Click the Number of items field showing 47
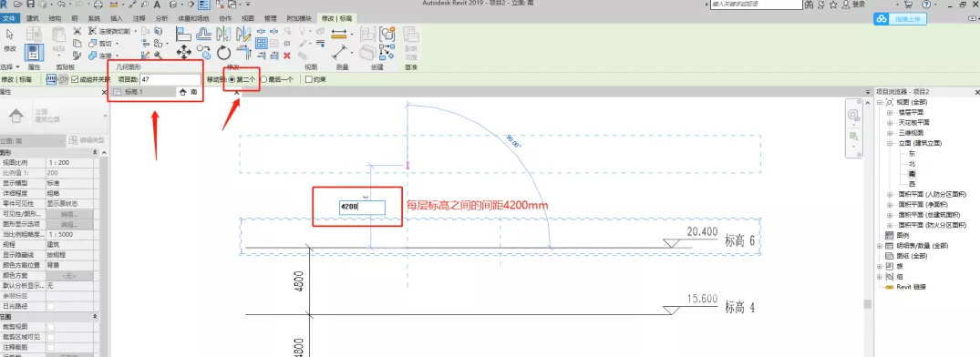980x357 pixels. coord(170,80)
